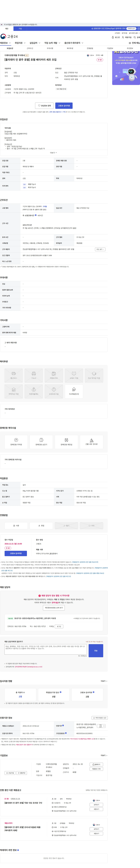The image size is (140, 868).
Task: Click the 기숙사 welfare icon
Action: point(34,375)
